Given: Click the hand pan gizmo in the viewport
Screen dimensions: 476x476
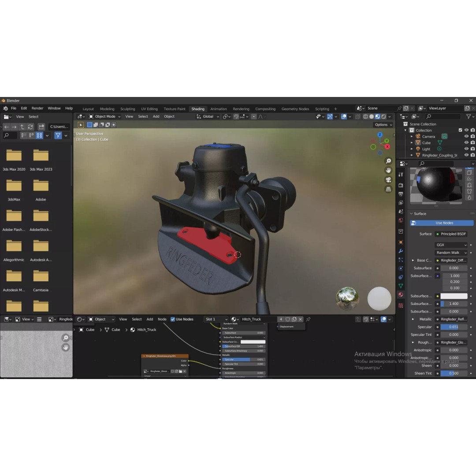Looking at the screenshot, I should click(x=388, y=170).
